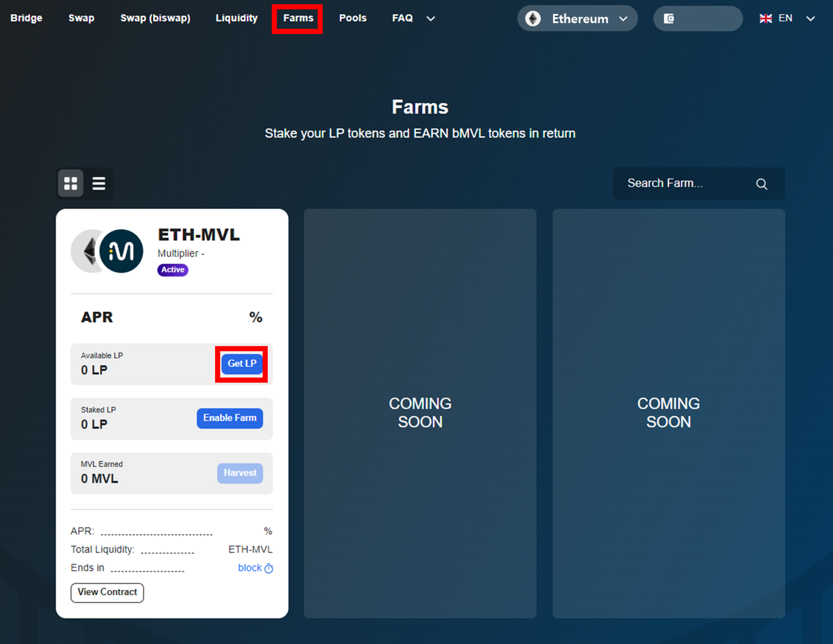This screenshot has width=833, height=644.
Task: Click the block countdown timer icon
Action: coord(269,568)
